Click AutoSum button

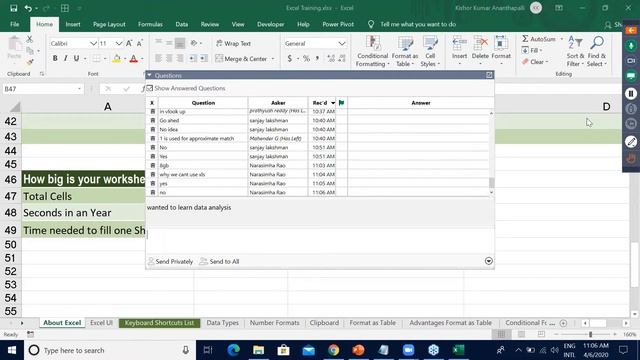[x=539, y=39]
